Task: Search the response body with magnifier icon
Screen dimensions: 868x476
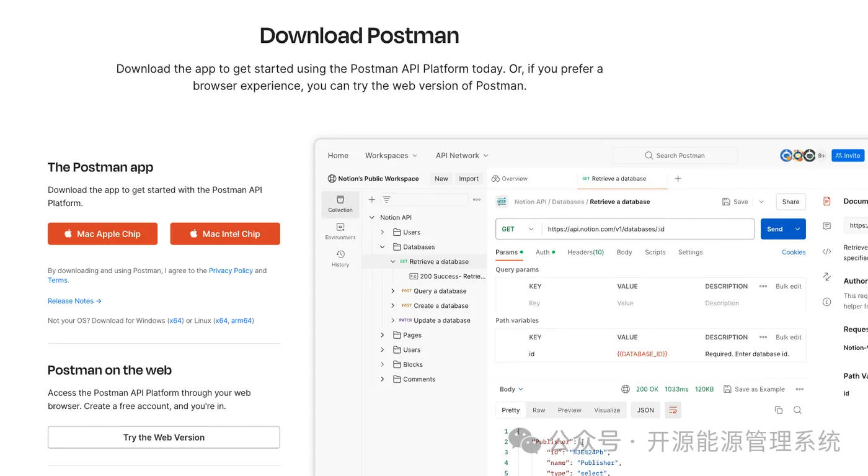Action: click(797, 410)
